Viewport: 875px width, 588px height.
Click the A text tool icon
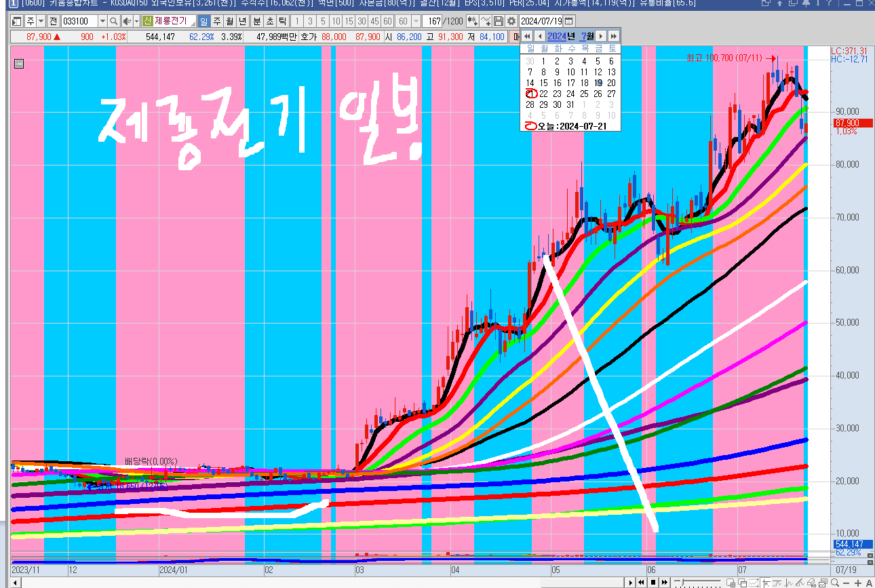(869, 583)
